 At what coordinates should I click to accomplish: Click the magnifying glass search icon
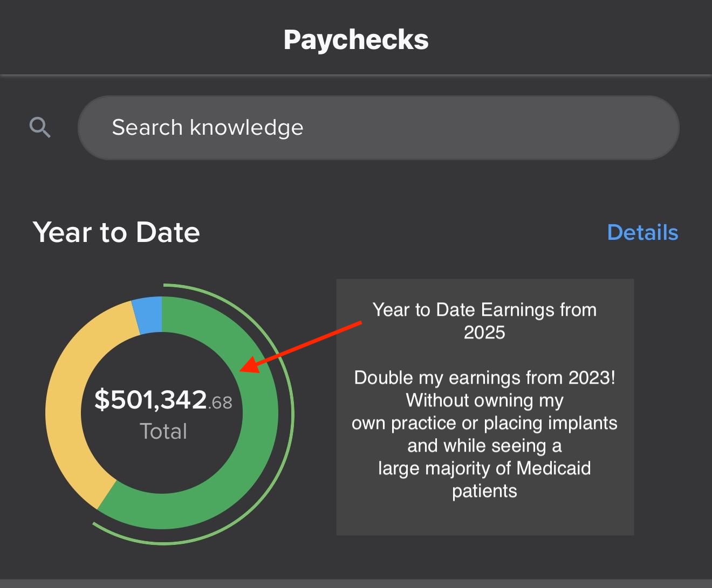click(40, 128)
